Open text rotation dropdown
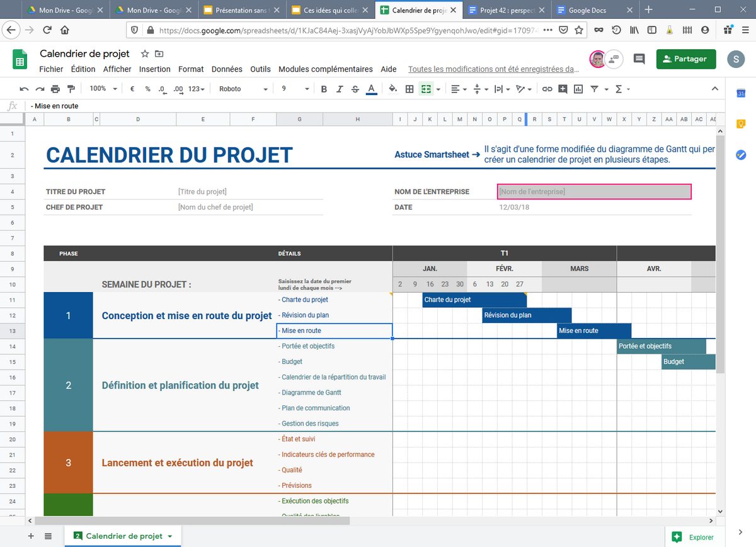 pyautogui.click(x=524, y=89)
